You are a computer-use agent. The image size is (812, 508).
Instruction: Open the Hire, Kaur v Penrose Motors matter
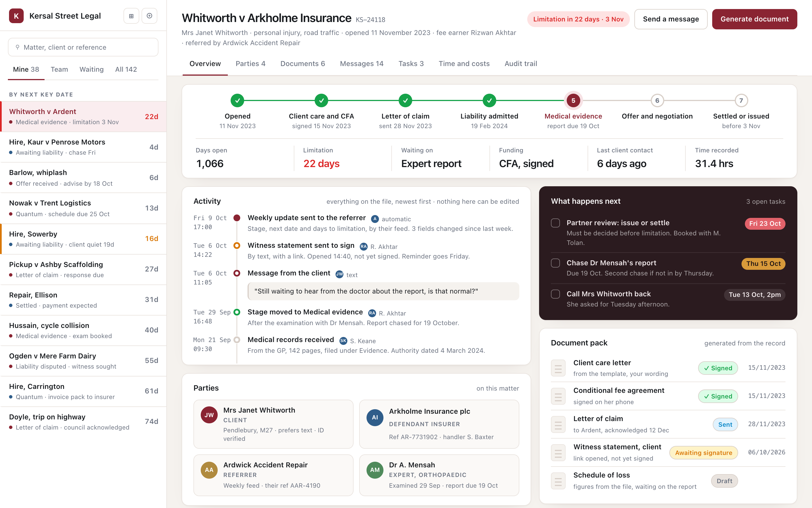83,147
